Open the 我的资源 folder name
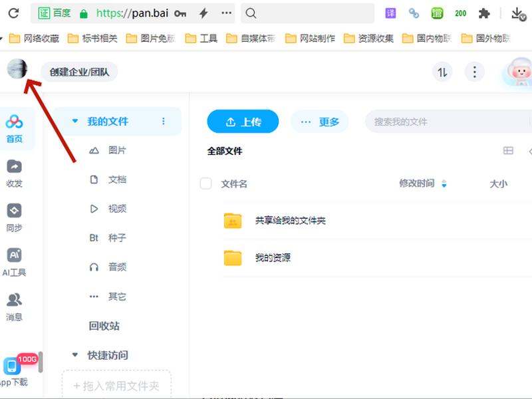Image resolution: width=532 pixels, height=399 pixels. point(273,258)
